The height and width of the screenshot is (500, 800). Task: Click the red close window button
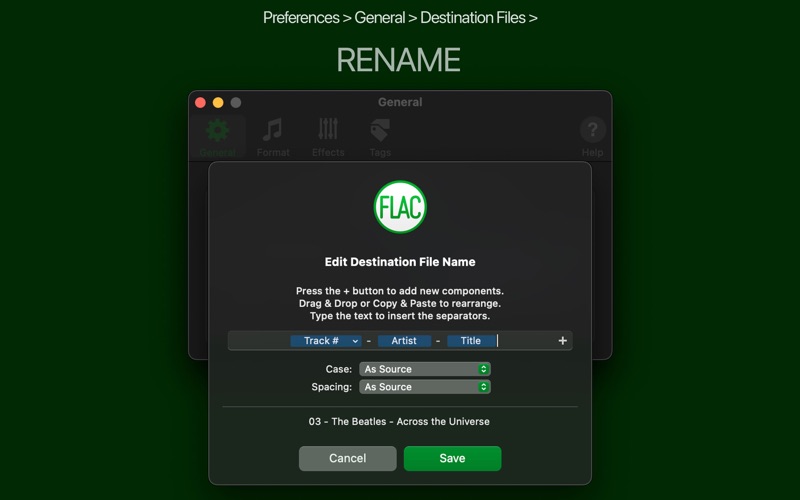click(x=201, y=103)
